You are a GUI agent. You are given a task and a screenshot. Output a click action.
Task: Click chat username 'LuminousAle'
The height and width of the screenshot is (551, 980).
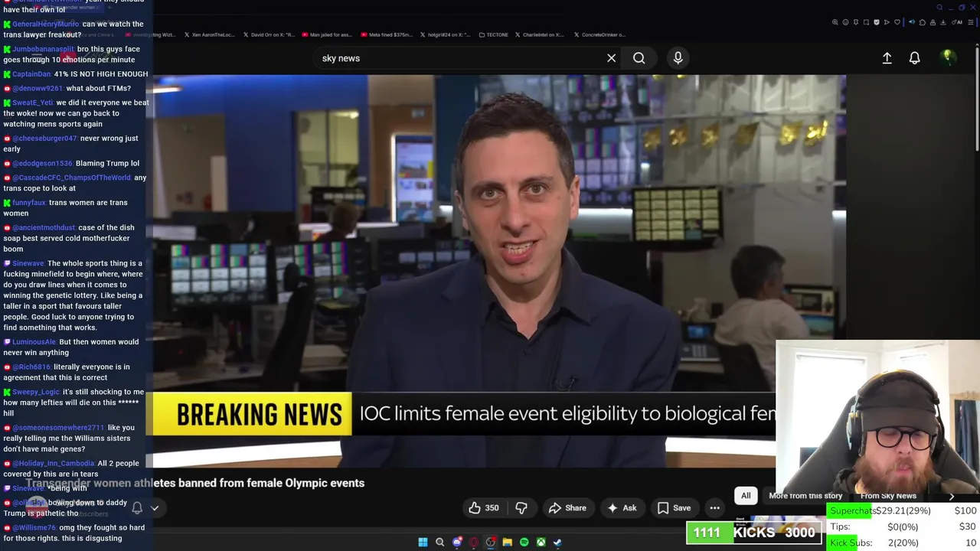[x=34, y=342]
